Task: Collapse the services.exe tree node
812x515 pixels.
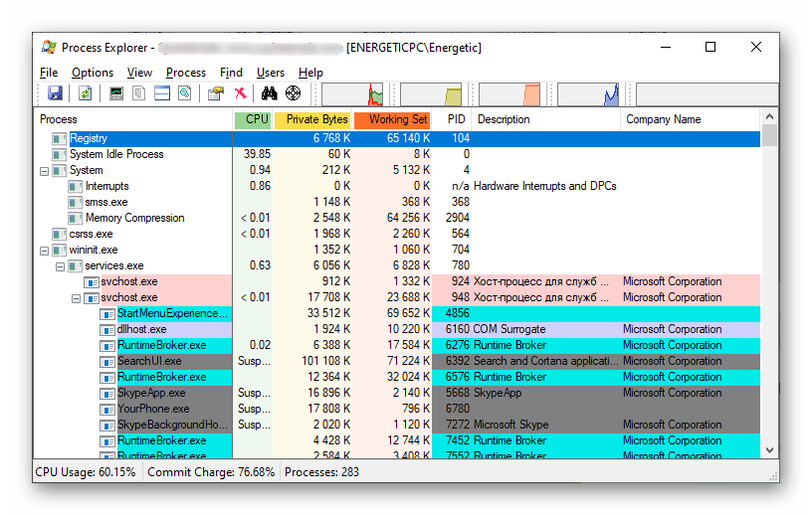Action: point(61,266)
